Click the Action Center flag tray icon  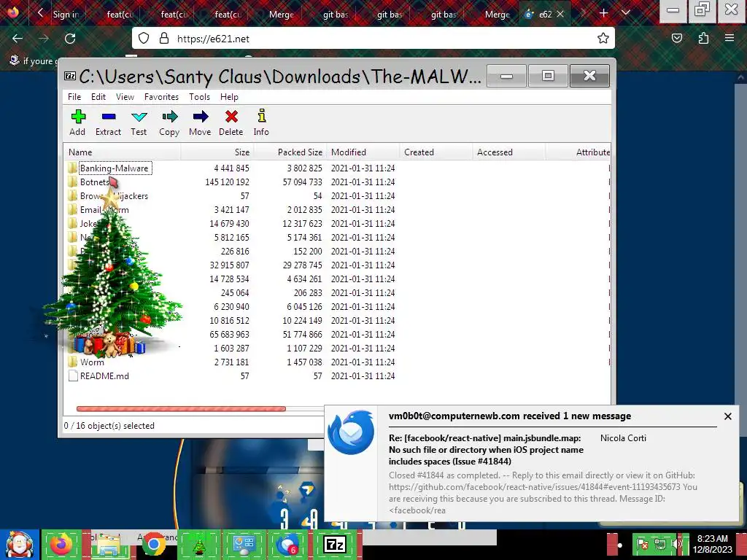point(642,544)
